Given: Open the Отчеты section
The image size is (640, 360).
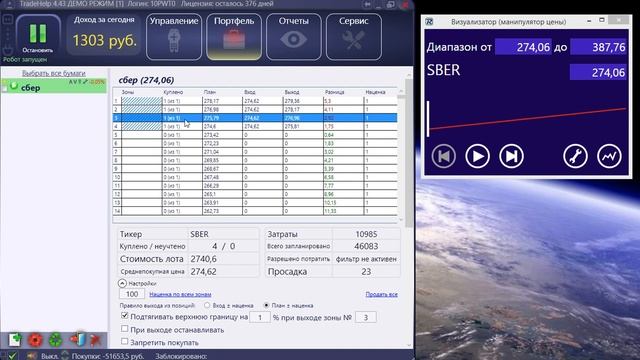Looking at the screenshot, I should [293, 37].
